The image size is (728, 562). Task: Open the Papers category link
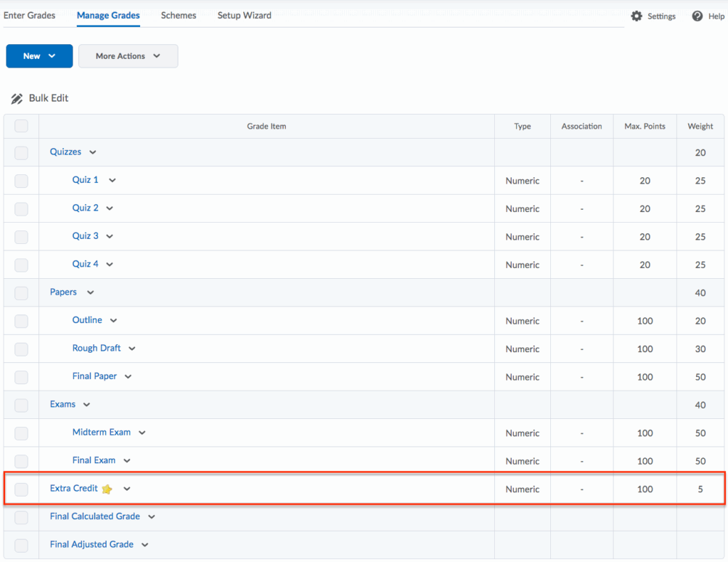63,292
